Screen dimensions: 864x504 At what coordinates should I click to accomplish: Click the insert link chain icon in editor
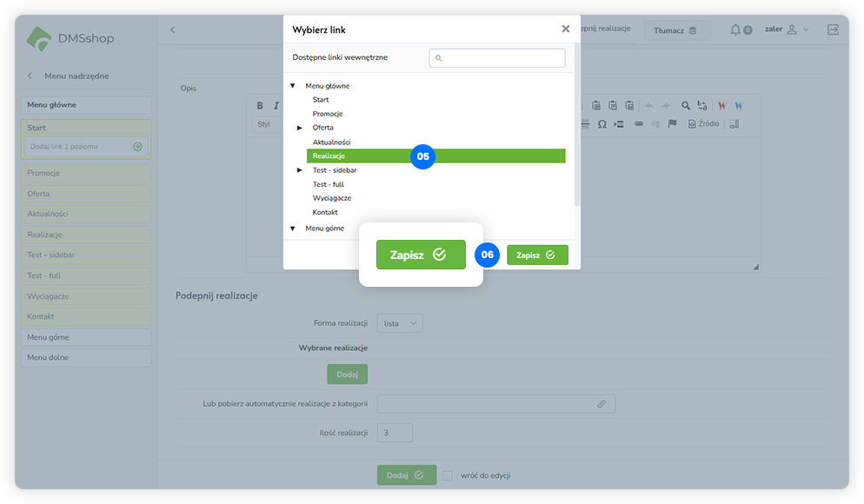(x=638, y=124)
